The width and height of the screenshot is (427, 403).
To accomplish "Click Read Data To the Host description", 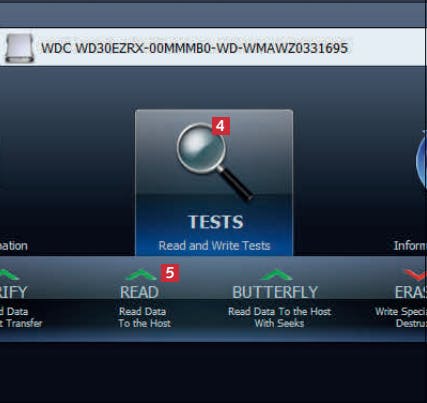I will pyautogui.click(x=145, y=317).
